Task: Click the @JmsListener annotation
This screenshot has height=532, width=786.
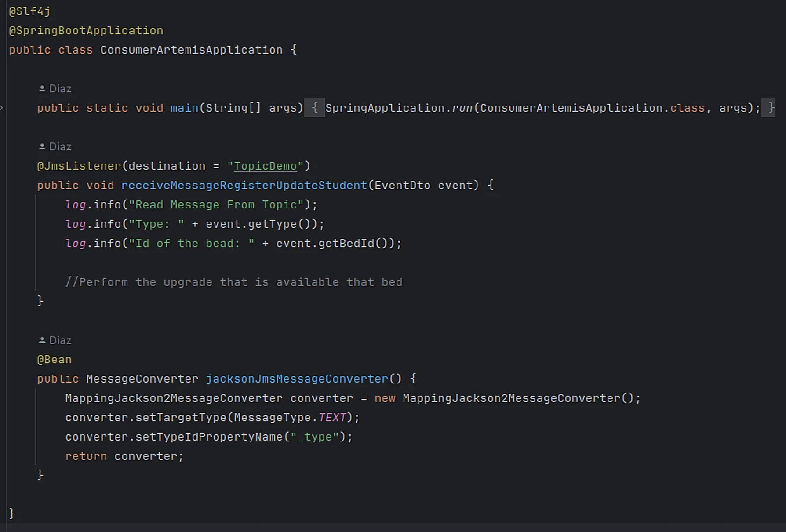Action: click(79, 166)
